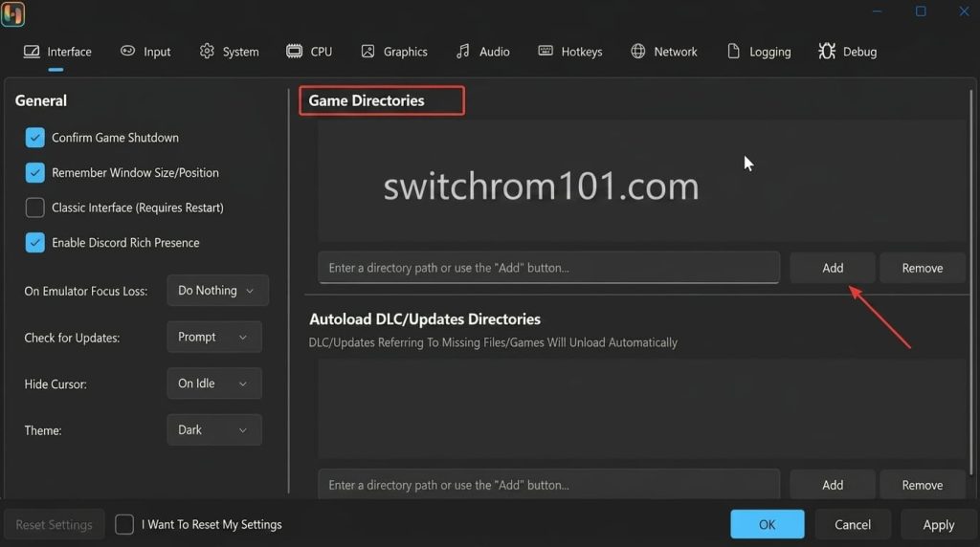This screenshot has height=547, width=980.
Task: Open the Debug tab
Action: (848, 52)
